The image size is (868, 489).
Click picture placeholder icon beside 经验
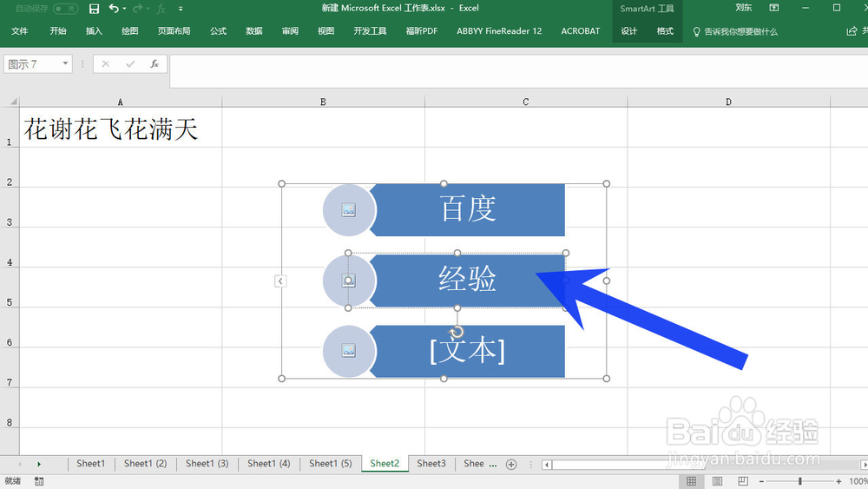click(349, 281)
